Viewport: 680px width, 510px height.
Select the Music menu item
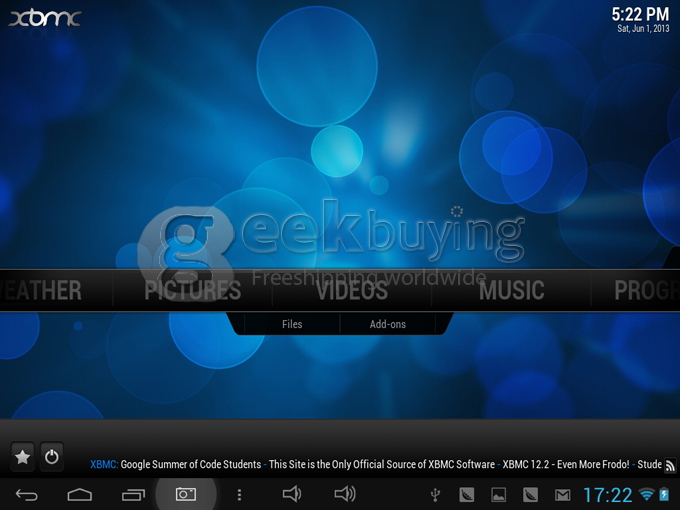(x=511, y=290)
